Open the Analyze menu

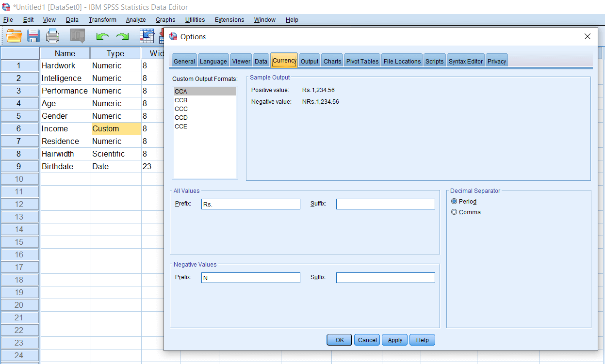coord(136,20)
